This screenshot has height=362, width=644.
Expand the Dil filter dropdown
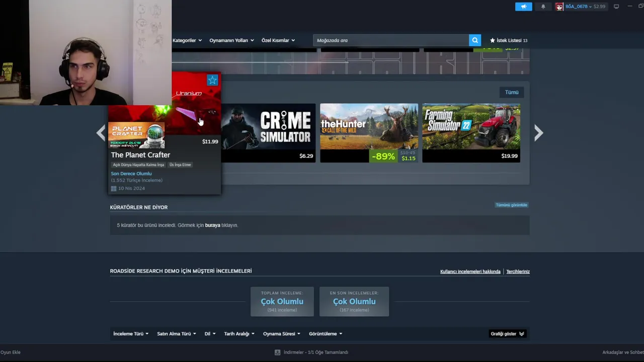210,334
